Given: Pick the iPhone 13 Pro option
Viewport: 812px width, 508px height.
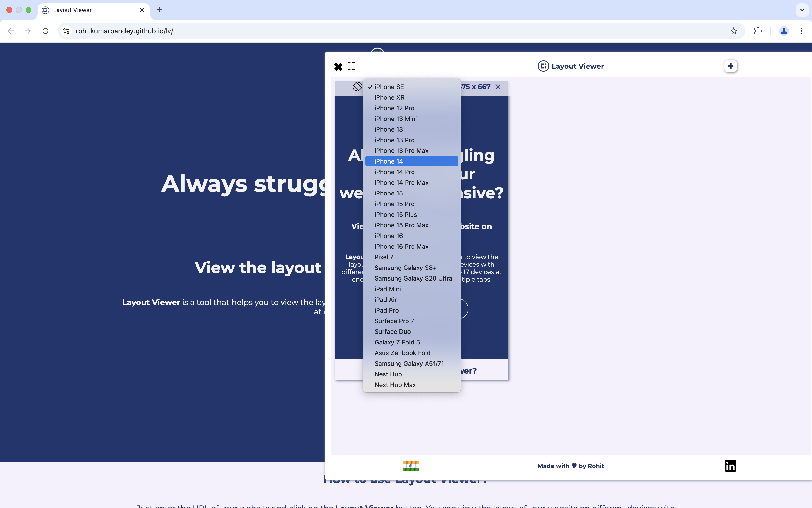Looking at the screenshot, I should pos(412,140).
